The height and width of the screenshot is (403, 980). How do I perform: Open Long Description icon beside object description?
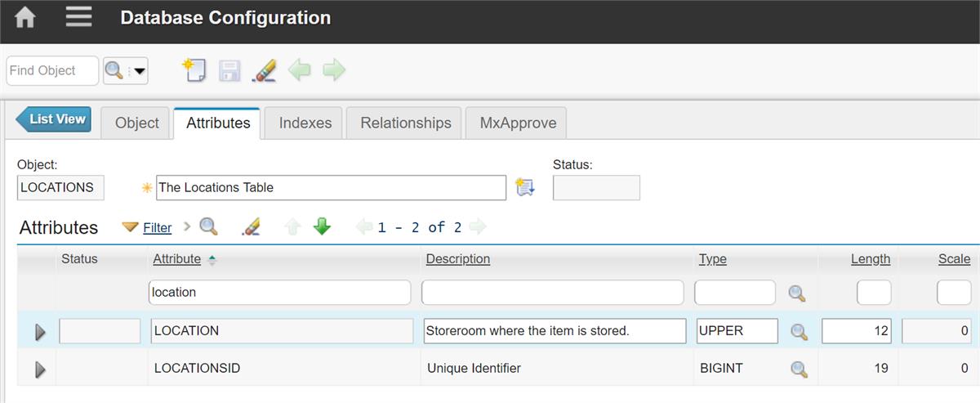pyautogui.click(x=525, y=187)
